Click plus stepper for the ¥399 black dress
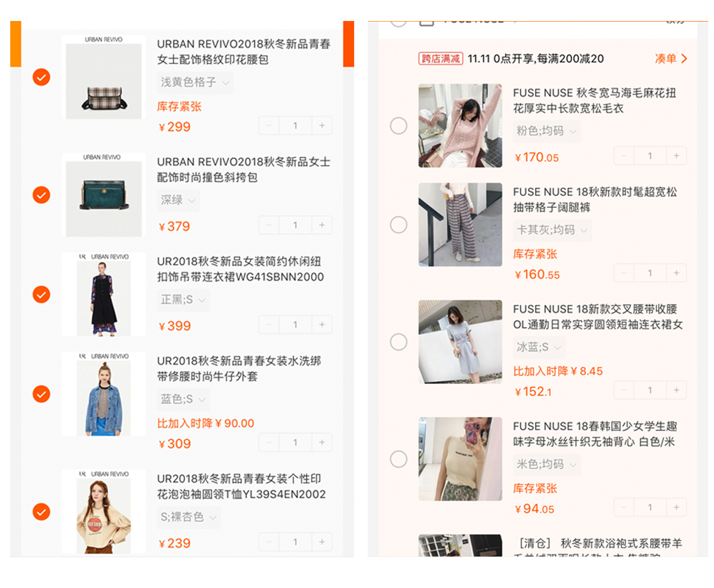Image resolution: width=714 pixels, height=588 pixels. coord(322,325)
